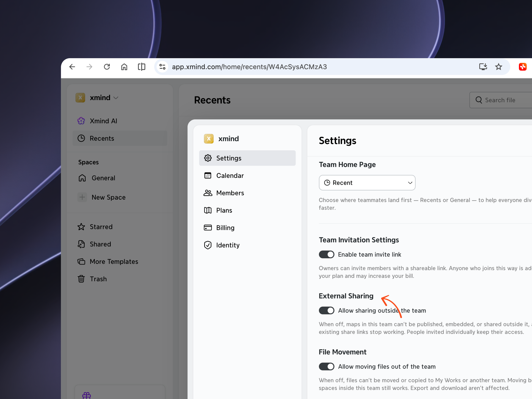Open Xmind AI label in the left sidebar

click(x=103, y=121)
